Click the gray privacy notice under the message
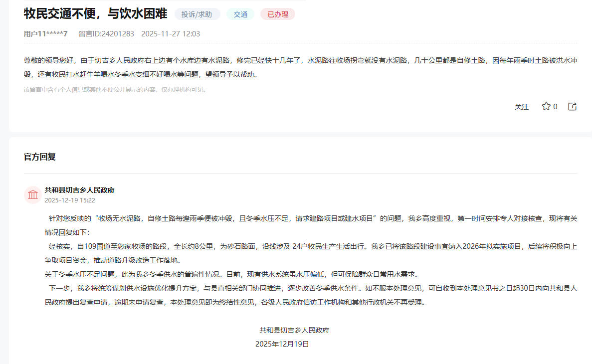This screenshot has width=592, height=364. [115, 90]
